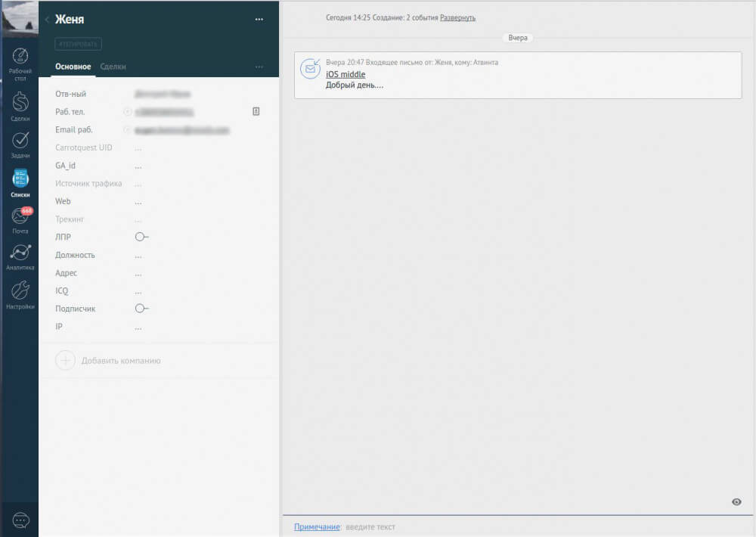This screenshot has width=756, height=537.
Task: Open Почта with unread badge
Action: click(x=20, y=220)
